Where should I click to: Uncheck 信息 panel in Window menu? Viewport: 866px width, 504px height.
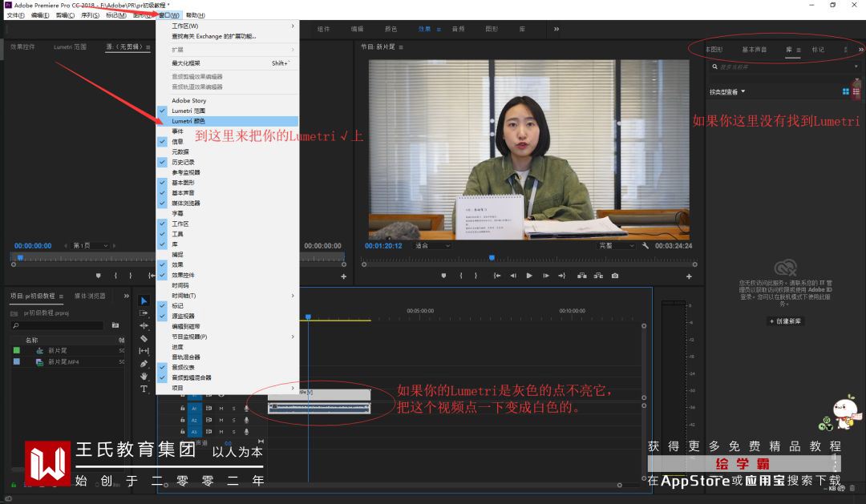coord(227,142)
